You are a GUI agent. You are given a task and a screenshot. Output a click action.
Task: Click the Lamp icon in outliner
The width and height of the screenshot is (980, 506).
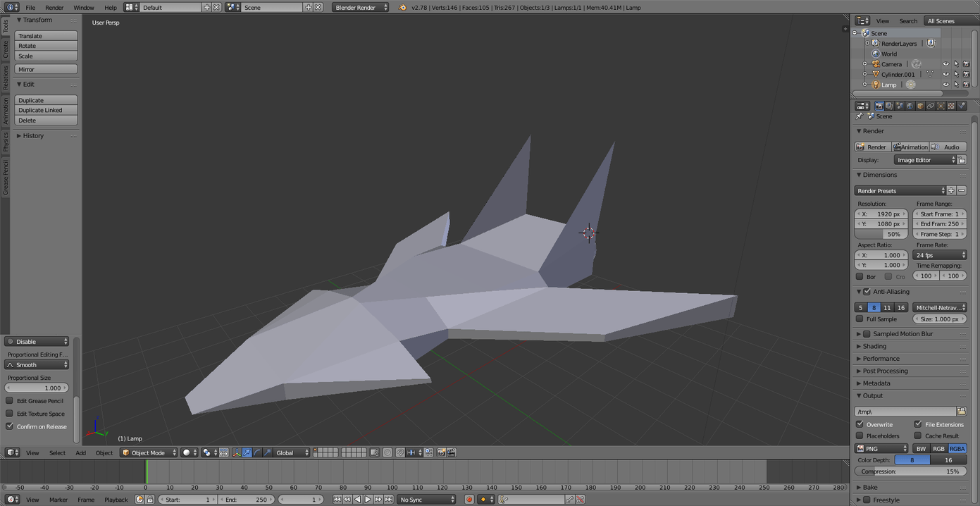tap(876, 85)
